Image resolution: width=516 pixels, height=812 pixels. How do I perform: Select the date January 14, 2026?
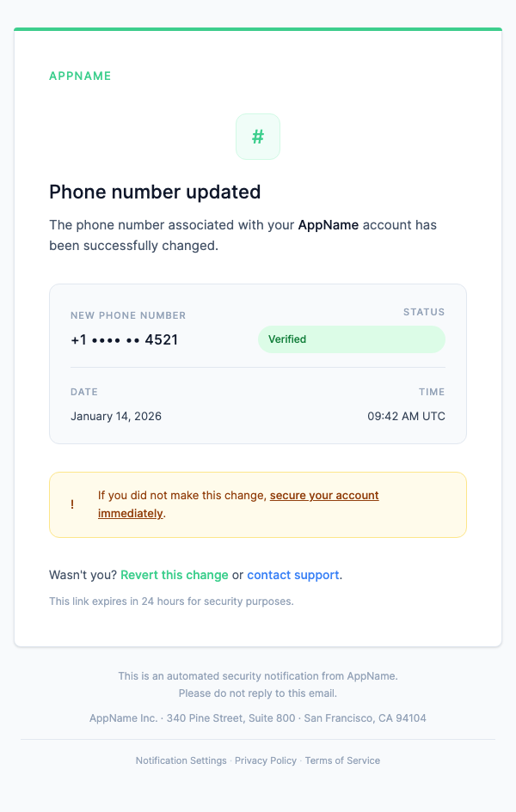pos(115,416)
